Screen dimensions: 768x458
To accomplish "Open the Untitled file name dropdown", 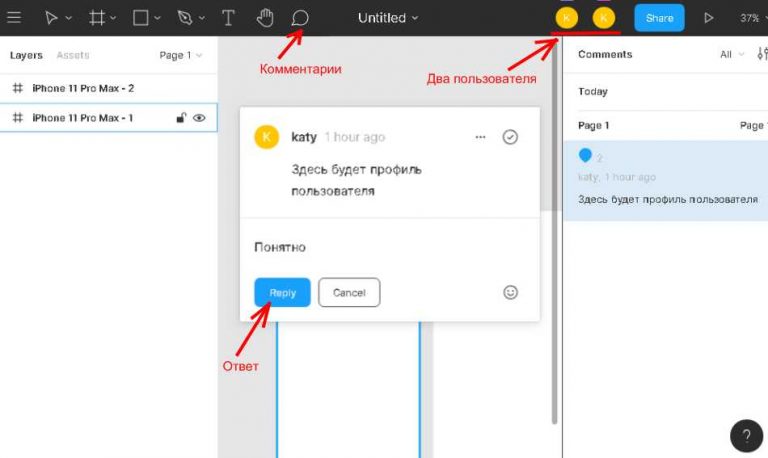I will click(x=388, y=18).
